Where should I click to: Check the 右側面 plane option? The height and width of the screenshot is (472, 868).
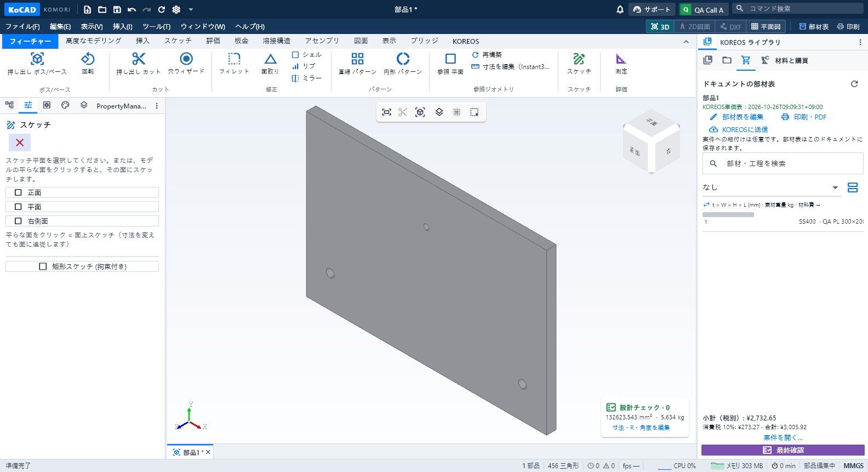pos(82,221)
